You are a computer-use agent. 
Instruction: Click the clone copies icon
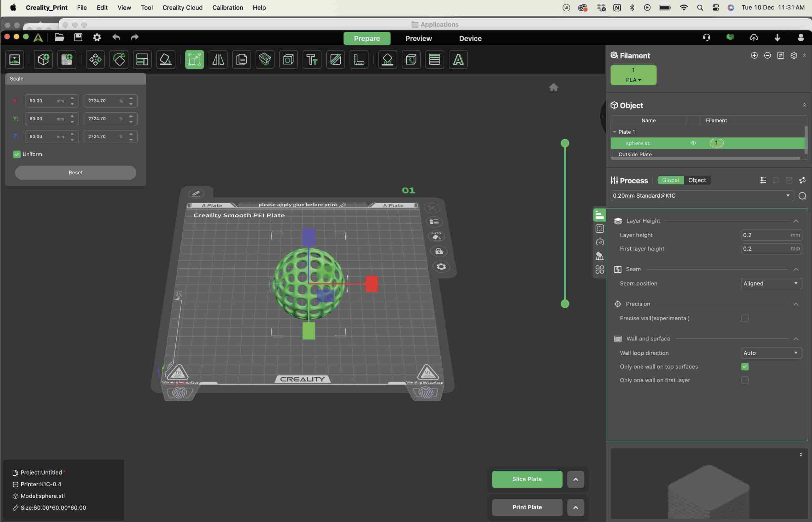(x=242, y=60)
